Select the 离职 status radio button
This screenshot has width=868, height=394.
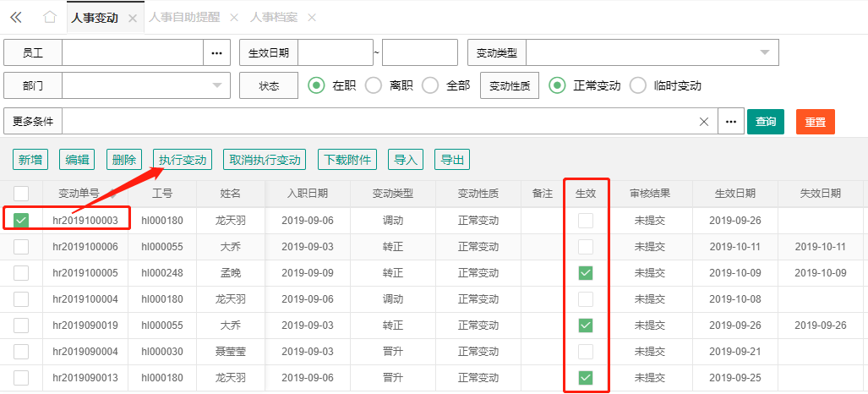tap(374, 85)
